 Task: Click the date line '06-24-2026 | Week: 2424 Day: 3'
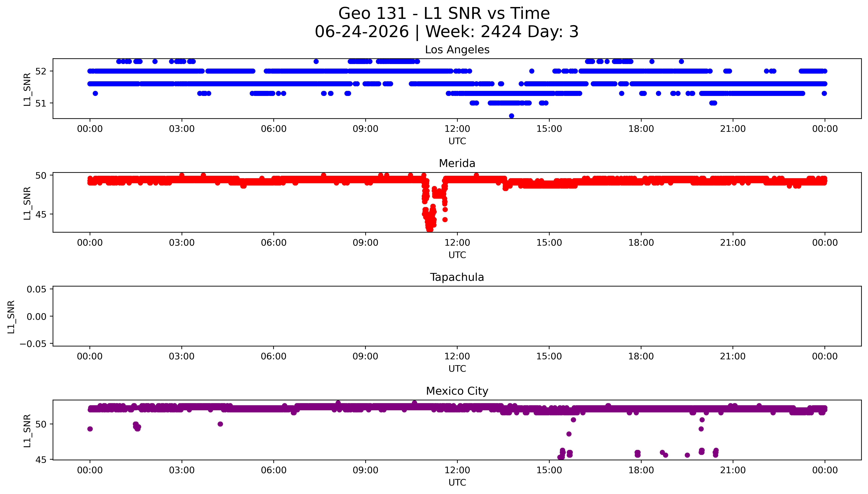click(x=446, y=32)
